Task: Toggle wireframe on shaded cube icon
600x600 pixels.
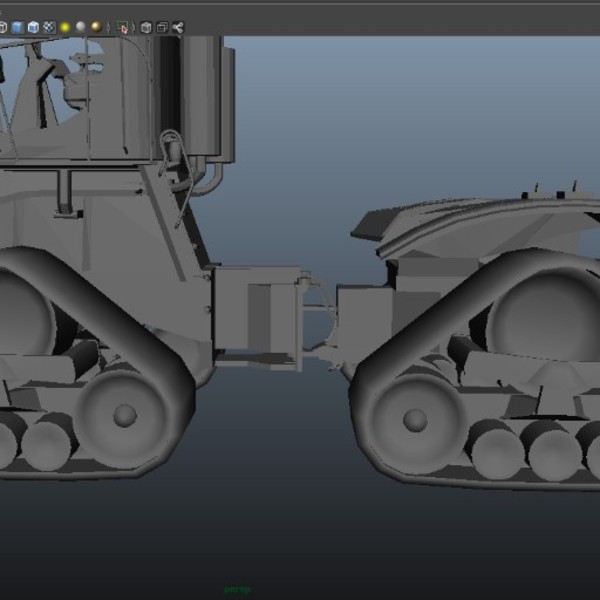Action: [33, 28]
